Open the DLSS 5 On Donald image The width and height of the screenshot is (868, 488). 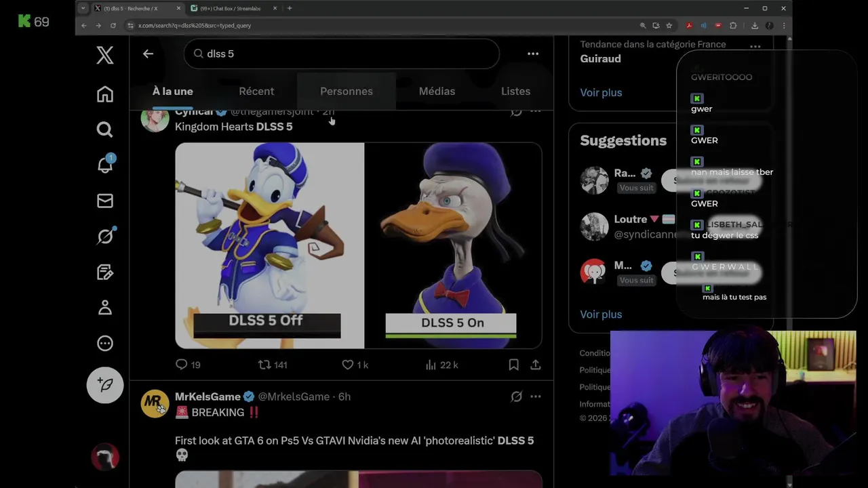point(453,245)
